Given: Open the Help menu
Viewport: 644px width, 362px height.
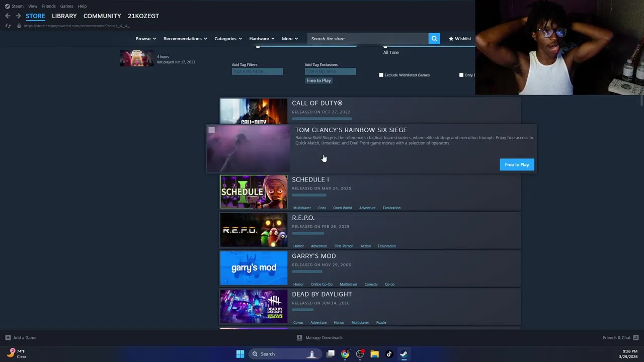Looking at the screenshot, I should pyautogui.click(x=82, y=6).
